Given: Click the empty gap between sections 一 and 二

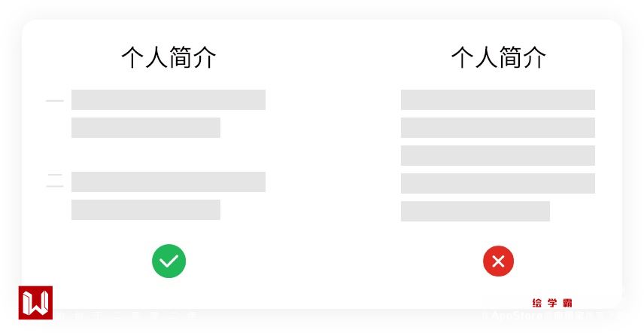Looking at the screenshot, I should pos(169,155).
